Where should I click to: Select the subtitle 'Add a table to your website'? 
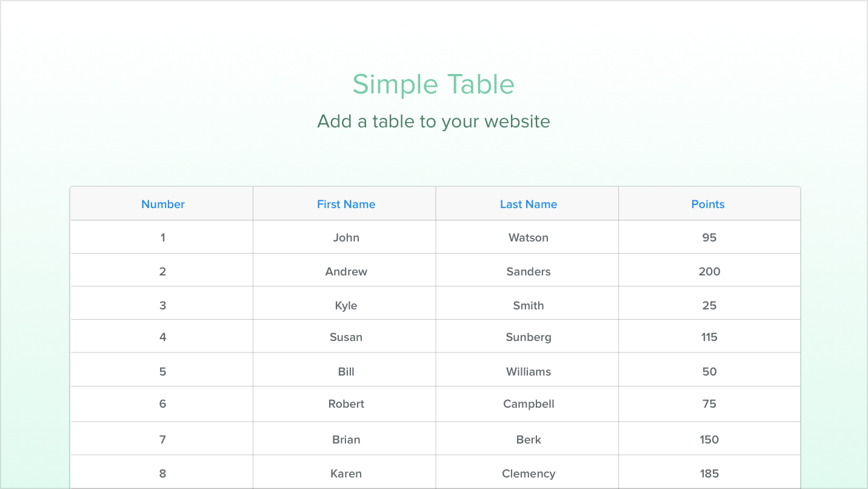(433, 121)
